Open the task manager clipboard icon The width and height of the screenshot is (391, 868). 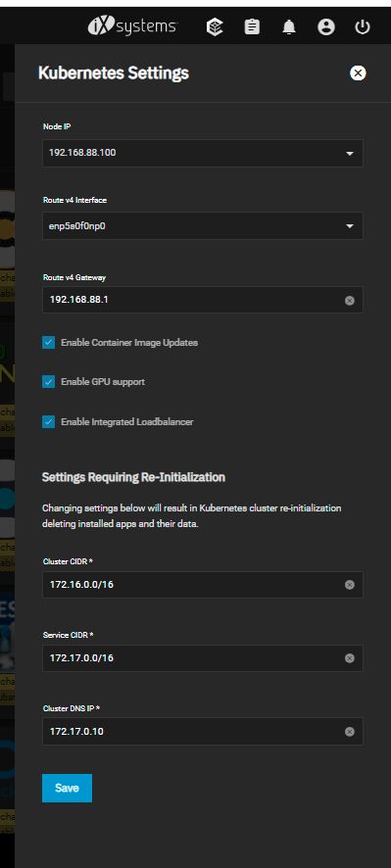pyautogui.click(x=252, y=27)
